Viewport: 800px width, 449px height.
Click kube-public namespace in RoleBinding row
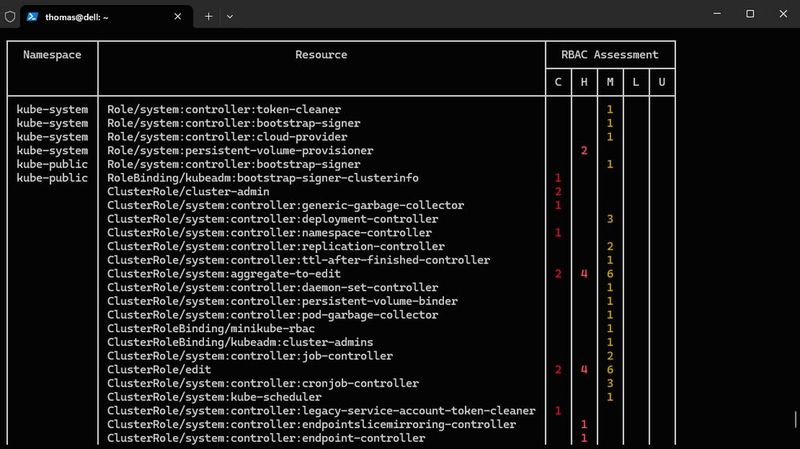[52, 178]
